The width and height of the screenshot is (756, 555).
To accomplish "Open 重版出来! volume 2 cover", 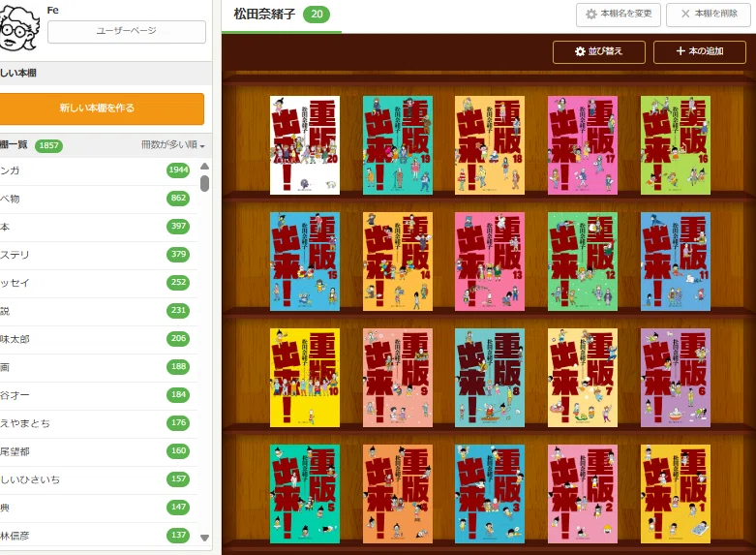I will coord(583,494).
